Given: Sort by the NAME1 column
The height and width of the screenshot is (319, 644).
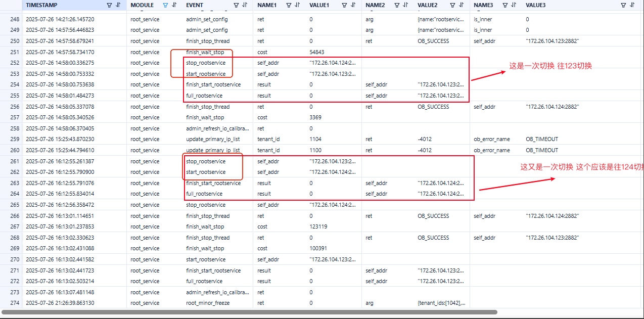Looking at the screenshot, I should 297,5.
